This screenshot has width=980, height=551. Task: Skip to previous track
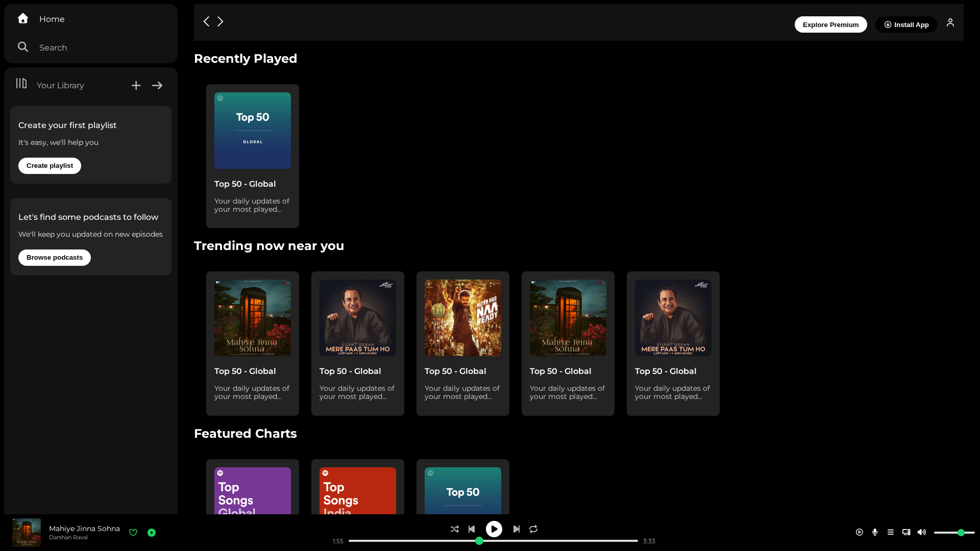click(472, 529)
